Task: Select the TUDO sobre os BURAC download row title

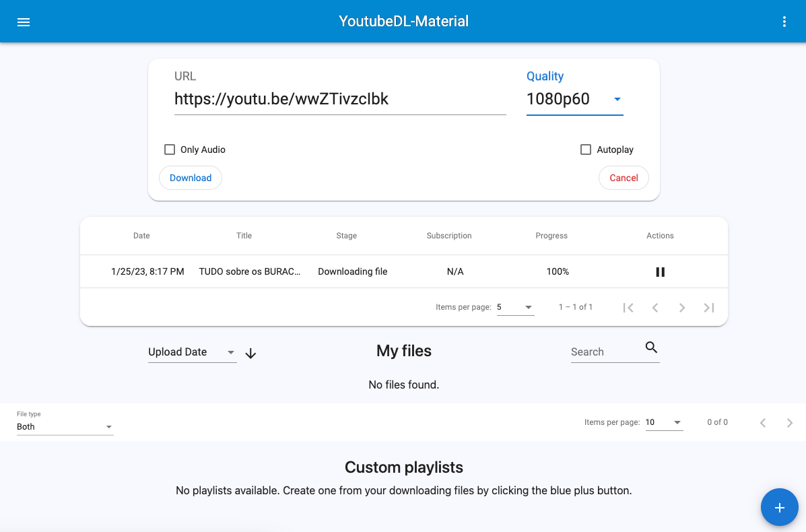Action: point(249,271)
